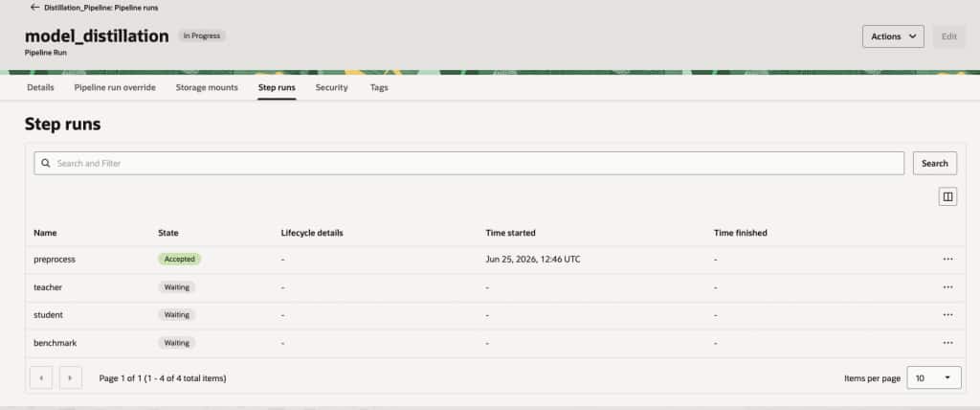Click the State column header

point(168,233)
